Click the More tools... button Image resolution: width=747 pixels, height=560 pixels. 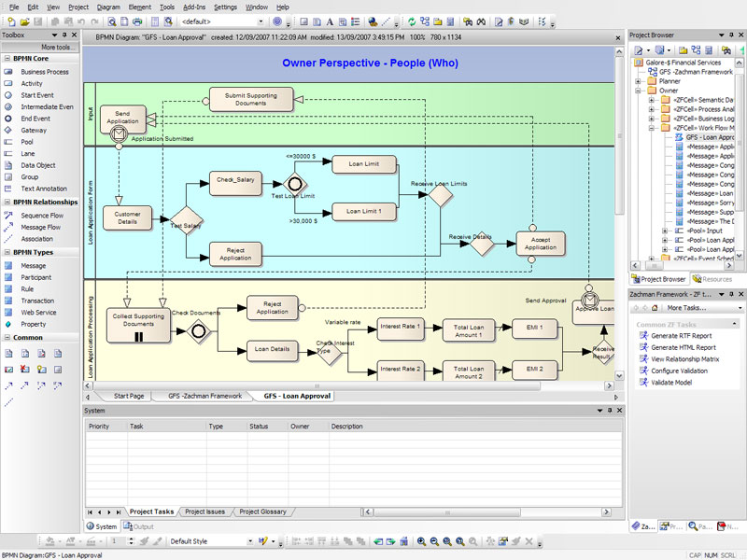[58, 47]
